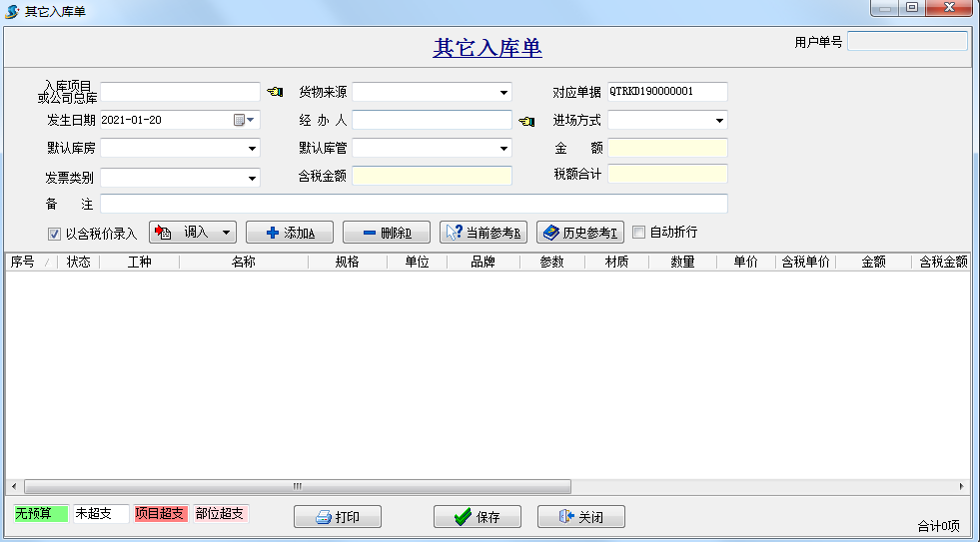Click the 金额 column header in table
The image size is (980, 542).
click(x=873, y=263)
